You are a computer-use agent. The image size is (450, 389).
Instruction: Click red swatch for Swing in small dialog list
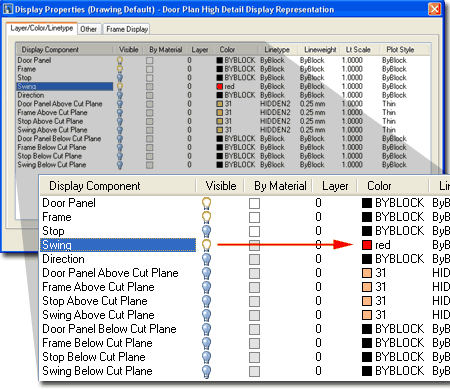(x=219, y=87)
